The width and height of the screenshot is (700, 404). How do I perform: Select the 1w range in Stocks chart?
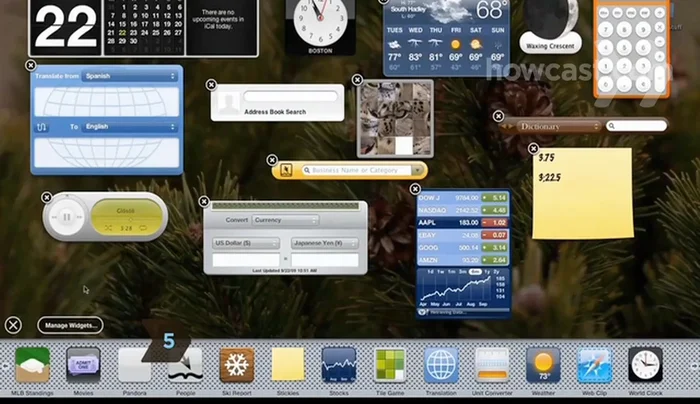point(441,272)
